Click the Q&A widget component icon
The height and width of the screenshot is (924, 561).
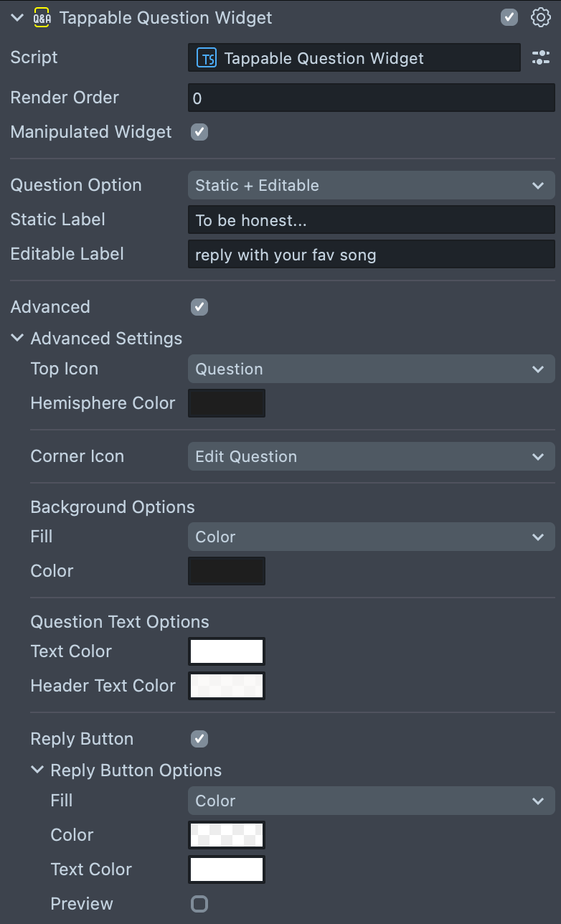(42, 18)
